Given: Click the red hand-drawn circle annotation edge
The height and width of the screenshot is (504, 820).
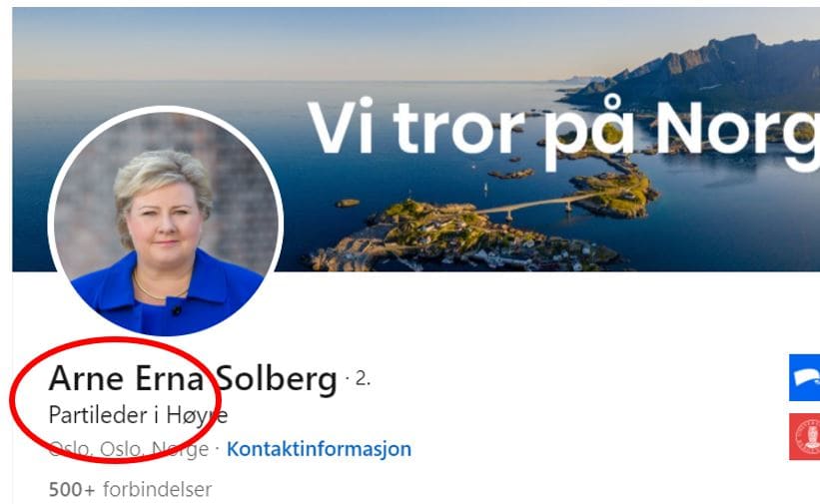Looking at the screenshot, I should tap(10, 400).
